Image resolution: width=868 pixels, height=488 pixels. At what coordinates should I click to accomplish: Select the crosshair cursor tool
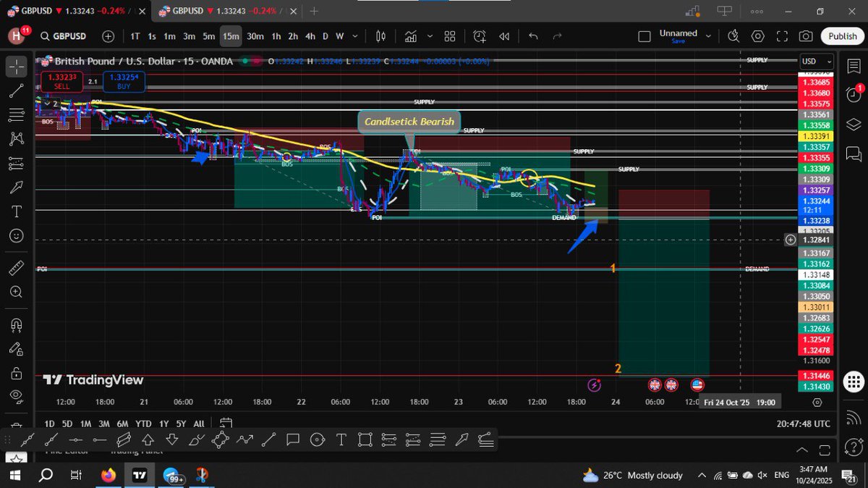click(x=17, y=67)
